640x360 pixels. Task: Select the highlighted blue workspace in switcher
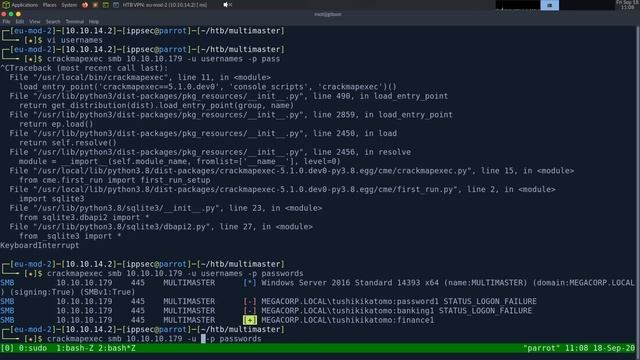pos(549,5)
